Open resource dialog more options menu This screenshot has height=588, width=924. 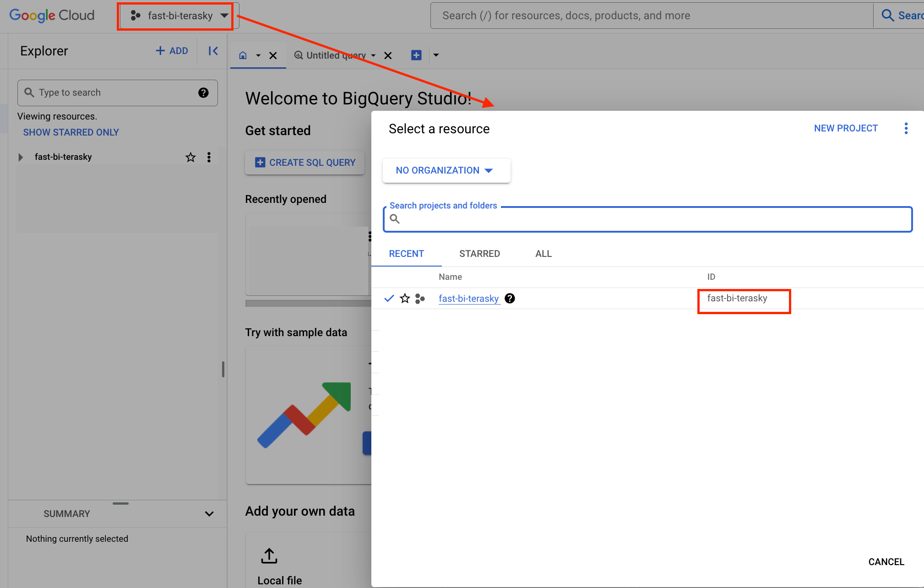pos(906,129)
